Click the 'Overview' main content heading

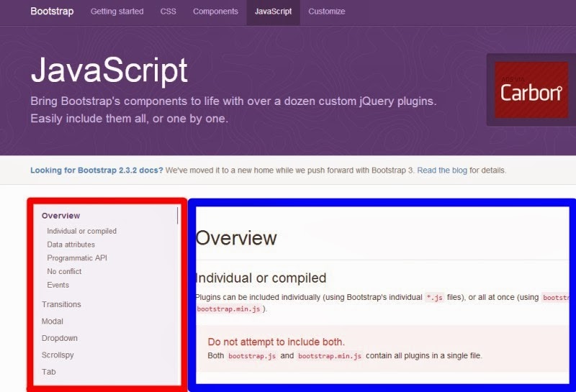point(236,238)
